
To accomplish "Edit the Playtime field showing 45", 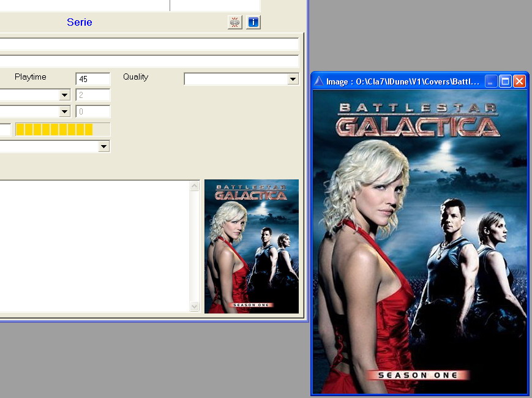I will [93, 79].
